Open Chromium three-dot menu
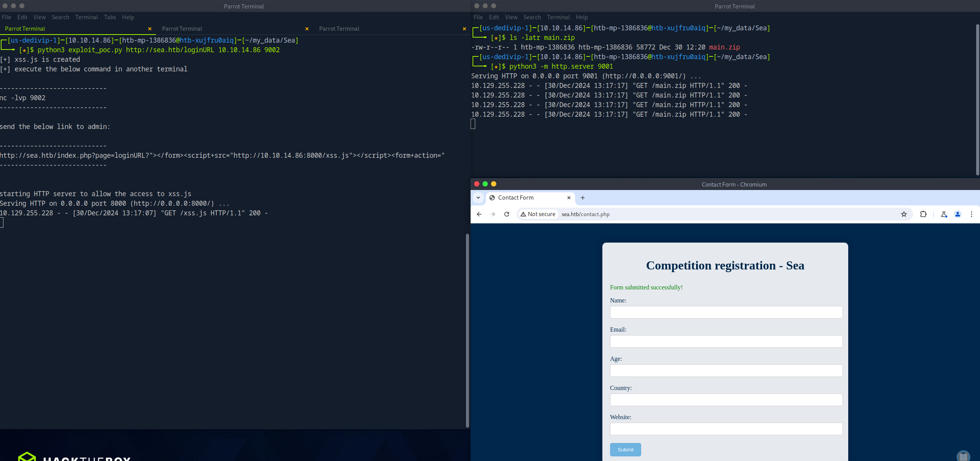This screenshot has height=461, width=980. point(972,214)
